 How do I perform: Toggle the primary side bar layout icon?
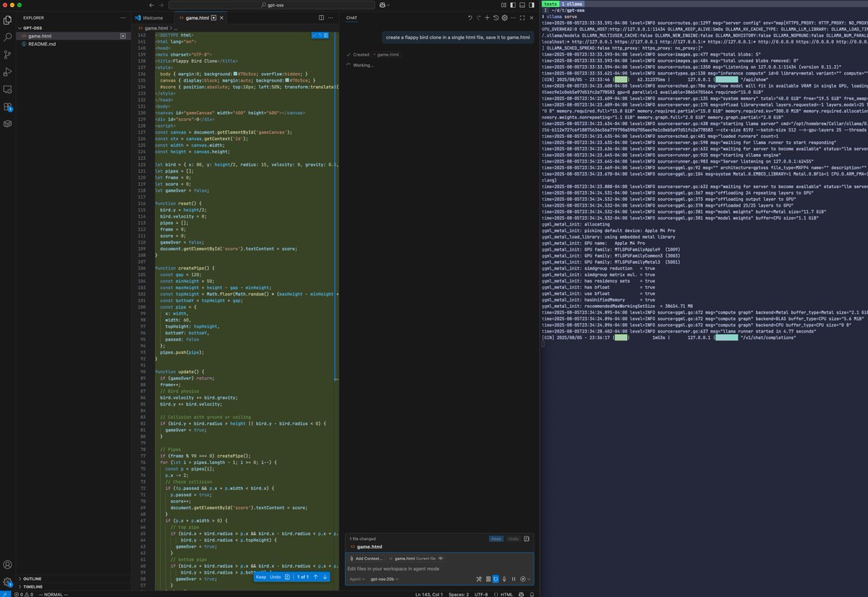[513, 5]
